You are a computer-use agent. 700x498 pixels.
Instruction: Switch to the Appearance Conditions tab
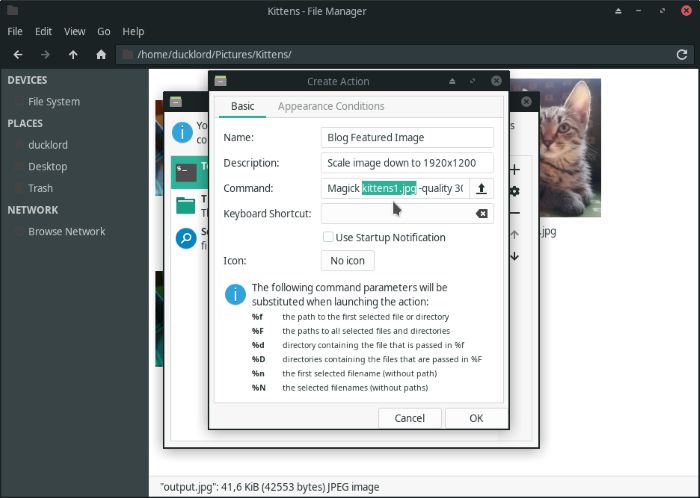click(330, 106)
